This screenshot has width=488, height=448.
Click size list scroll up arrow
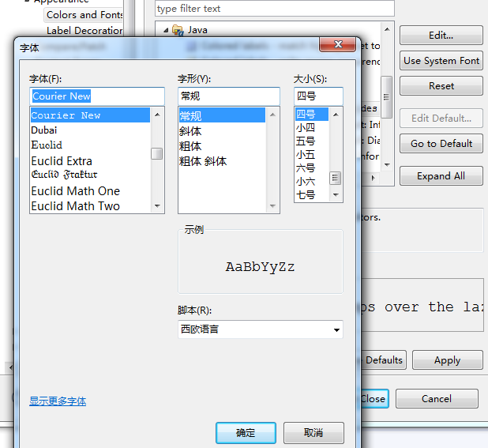click(x=336, y=115)
